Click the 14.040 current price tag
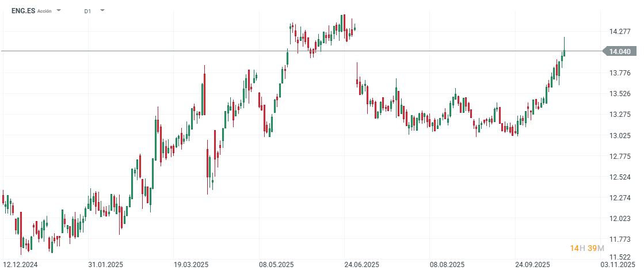The width and height of the screenshot is (644, 274). coord(619,52)
